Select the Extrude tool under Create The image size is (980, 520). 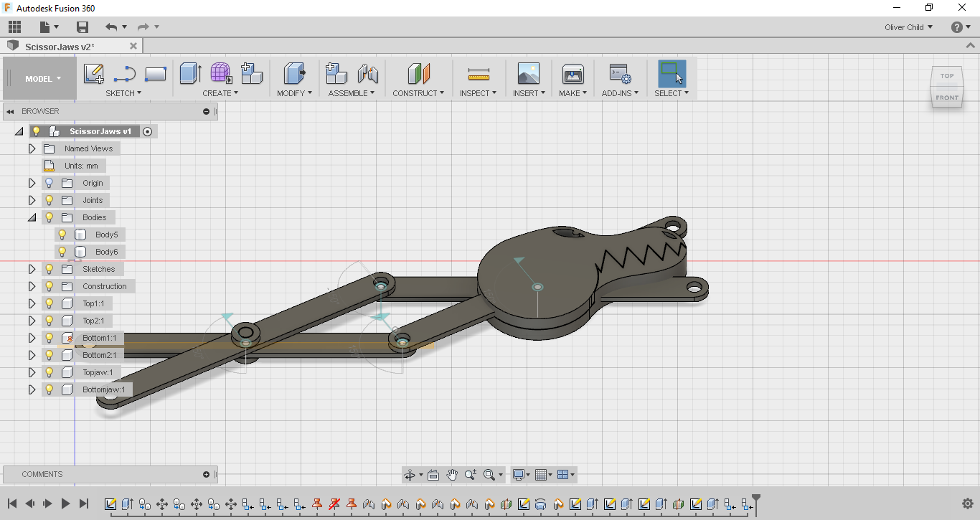coord(189,74)
